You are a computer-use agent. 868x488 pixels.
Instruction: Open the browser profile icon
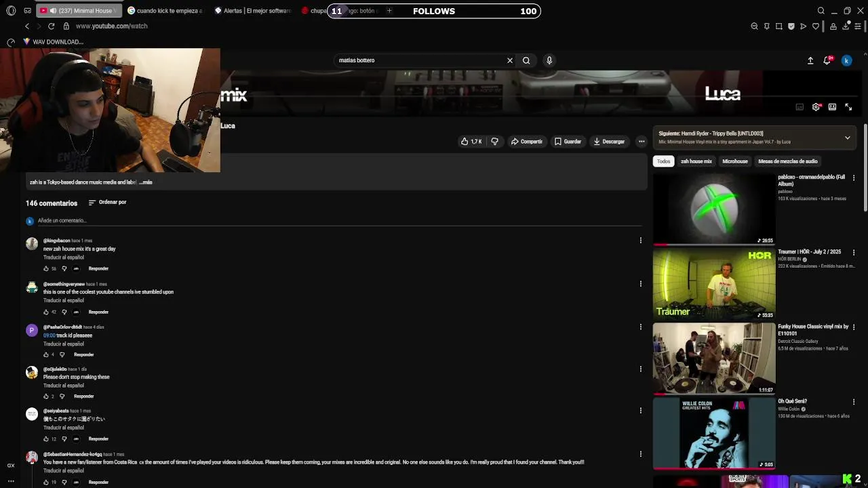833,26
